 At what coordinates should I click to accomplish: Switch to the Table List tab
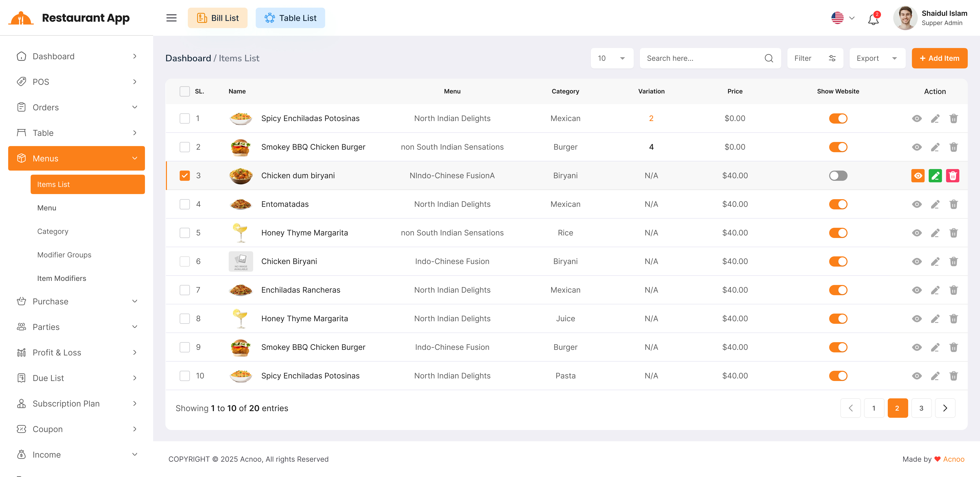coord(290,18)
